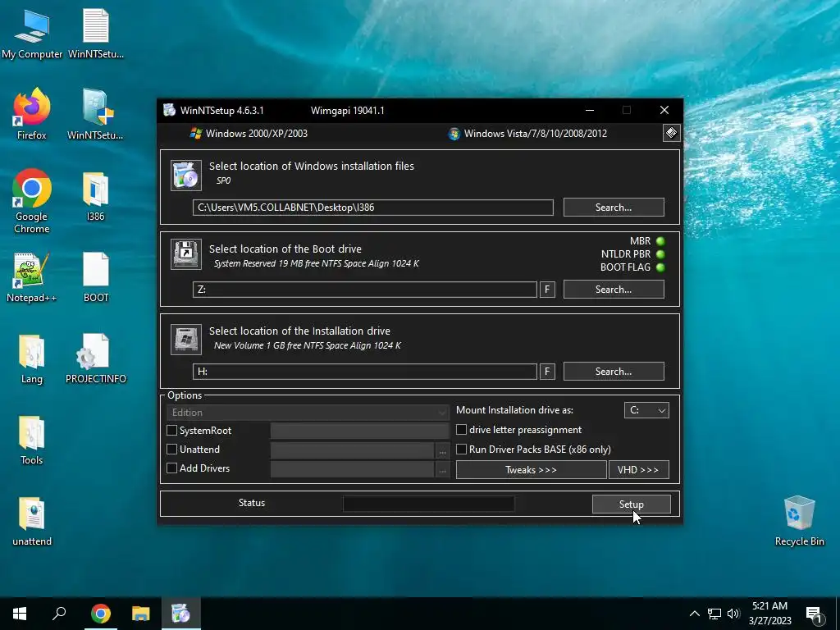Image resolution: width=840 pixels, height=630 pixels.
Task: Open Notepad++ desktop shortcut
Action: point(32,277)
